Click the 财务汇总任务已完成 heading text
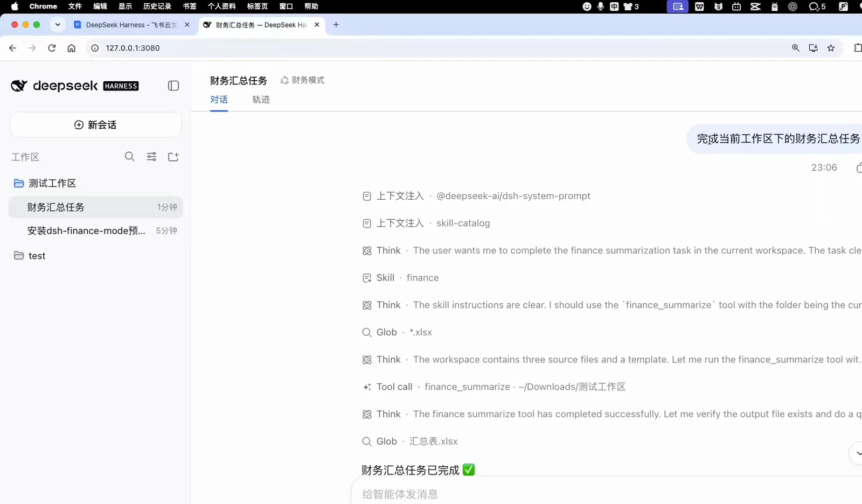The image size is (862, 504). [410, 470]
